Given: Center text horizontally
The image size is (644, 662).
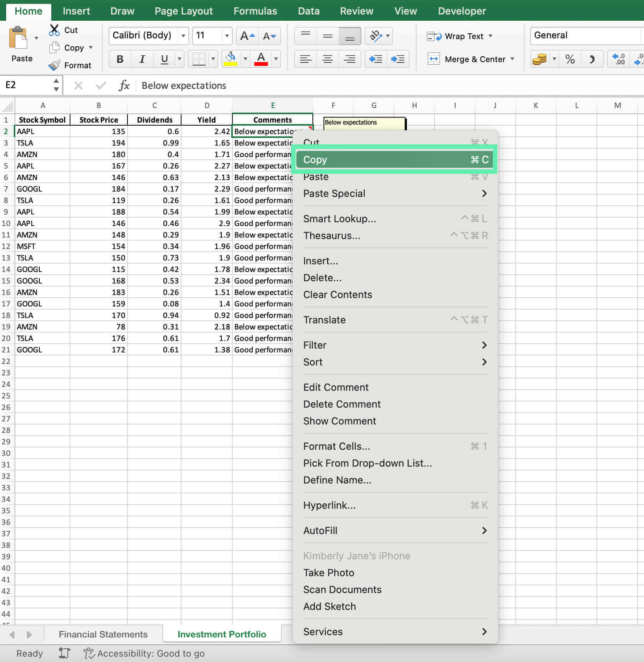Looking at the screenshot, I should pos(327,59).
